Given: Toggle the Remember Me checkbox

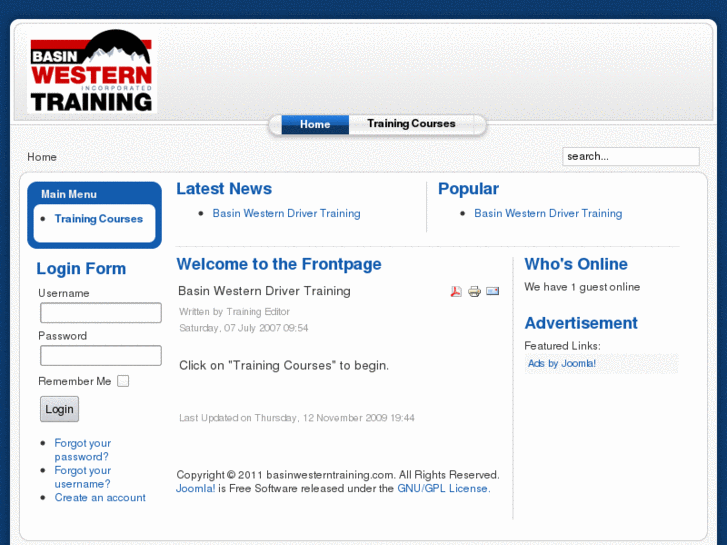Looking at the screenshot, I should point(123,381).
